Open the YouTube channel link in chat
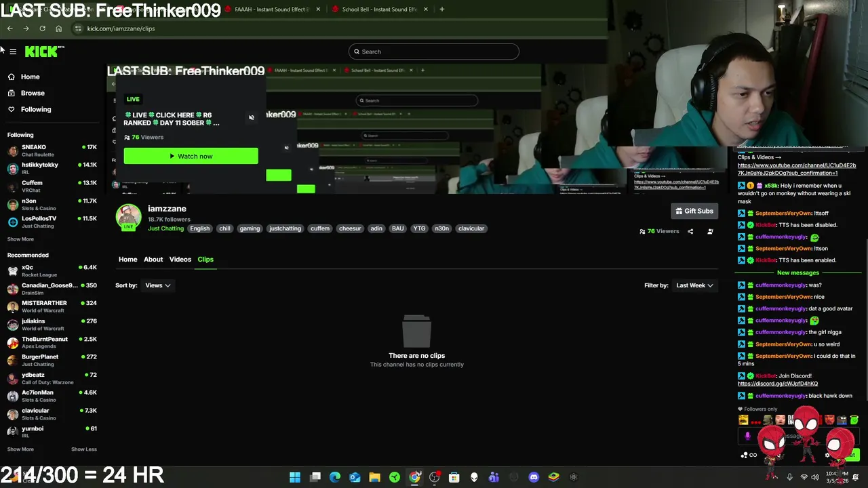Screen dimensions: 868x488 click(x=797, y=169)
